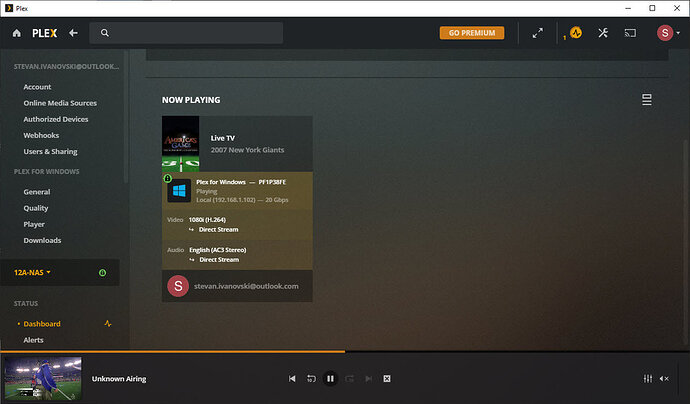Click the America's Game poster thumbnail
This screenshot has height=404, width=690.
click(x=180, y=144)
